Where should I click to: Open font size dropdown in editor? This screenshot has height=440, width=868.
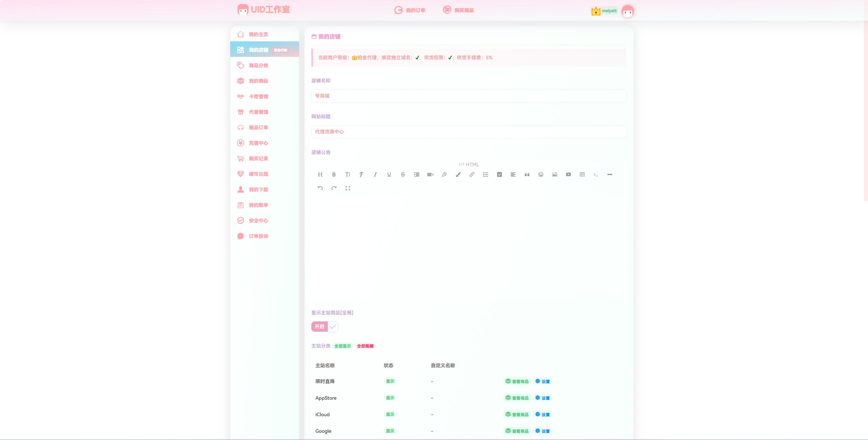347,174
